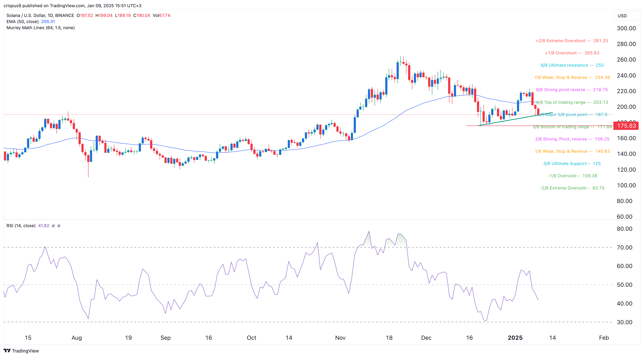The height and width of the screenshot is (357, 644).
Task: Click the Aug label on the time axis
Action: (77, 338)
